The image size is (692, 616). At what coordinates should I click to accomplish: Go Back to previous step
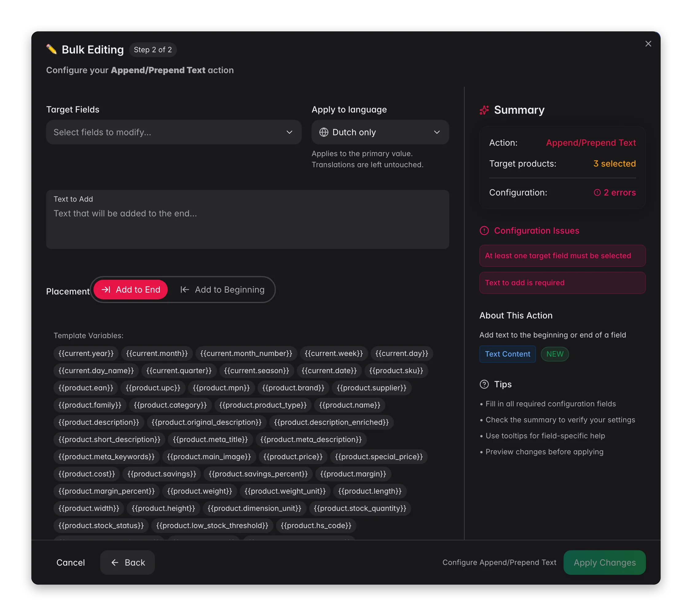click(x=128, y=563)
